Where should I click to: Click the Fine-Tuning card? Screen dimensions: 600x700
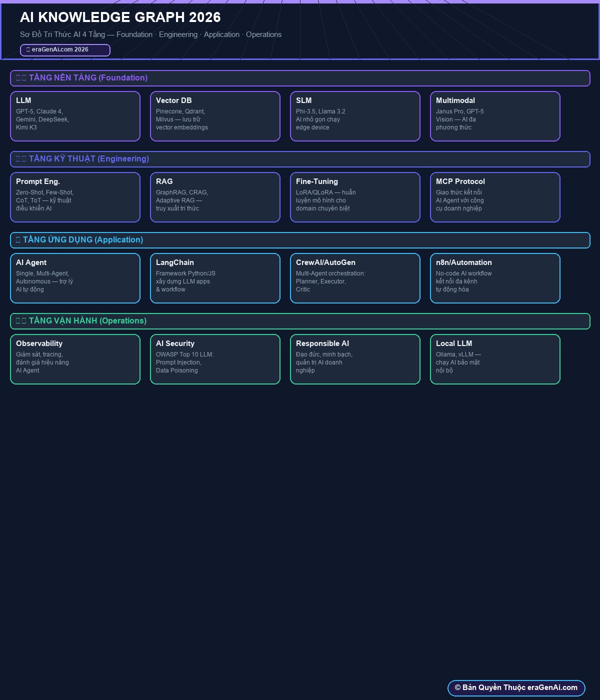355,197
